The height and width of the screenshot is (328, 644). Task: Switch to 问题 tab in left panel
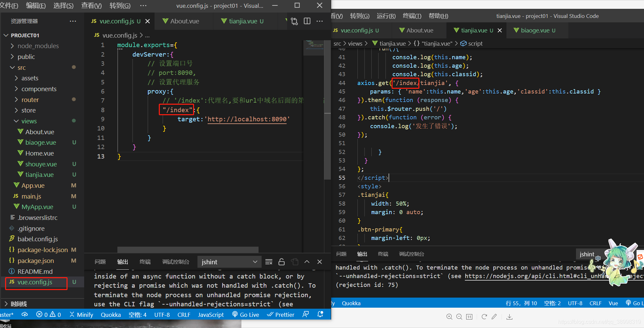(x=100, y=262)
